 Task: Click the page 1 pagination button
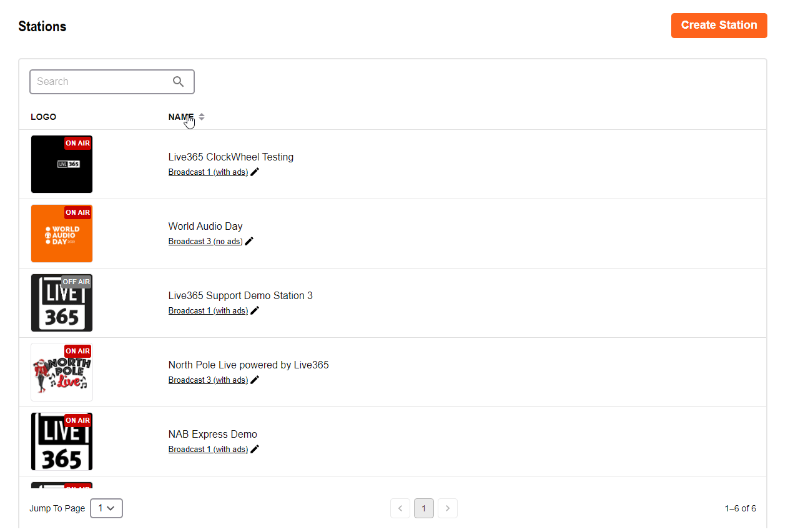[424, 508]
